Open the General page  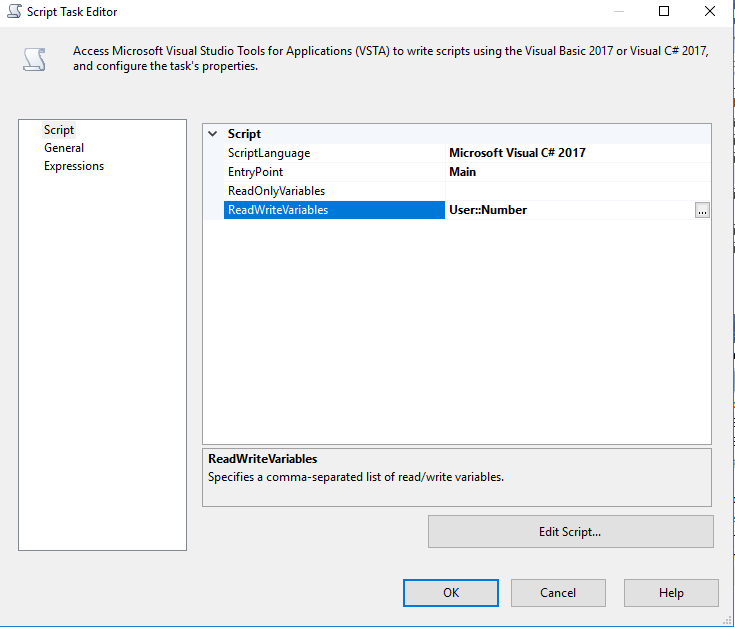(64, 148)
